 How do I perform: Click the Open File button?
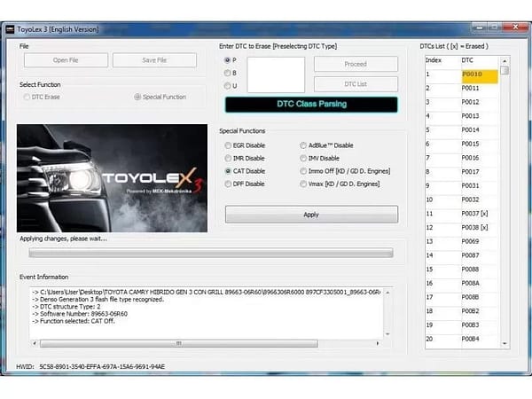pos(66,60)
